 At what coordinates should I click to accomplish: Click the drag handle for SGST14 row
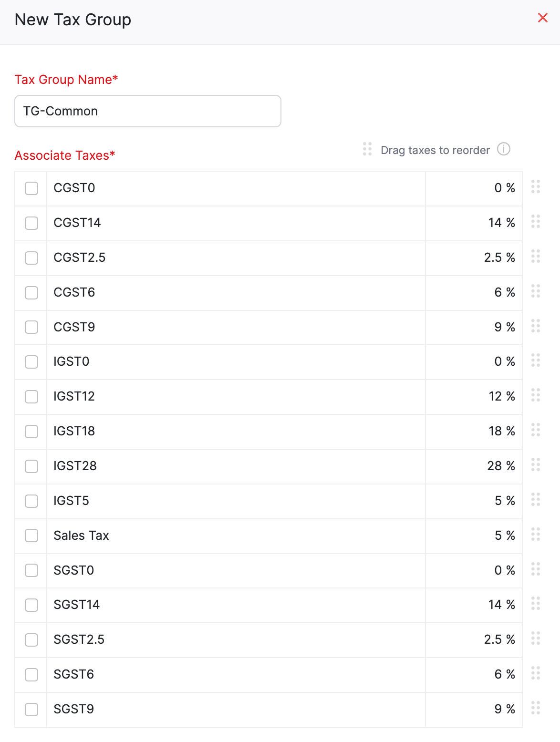[x=536, y=603]
